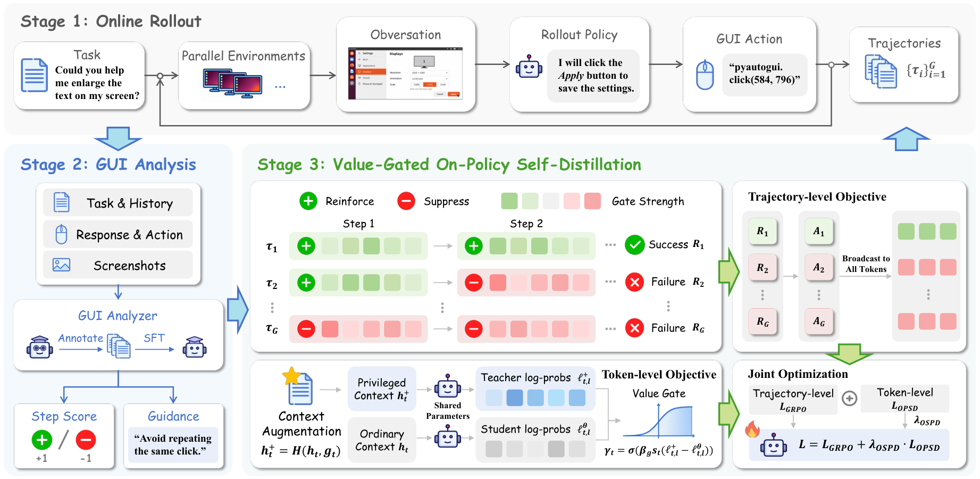Click the flame icon in Joint Optimization

752,429
